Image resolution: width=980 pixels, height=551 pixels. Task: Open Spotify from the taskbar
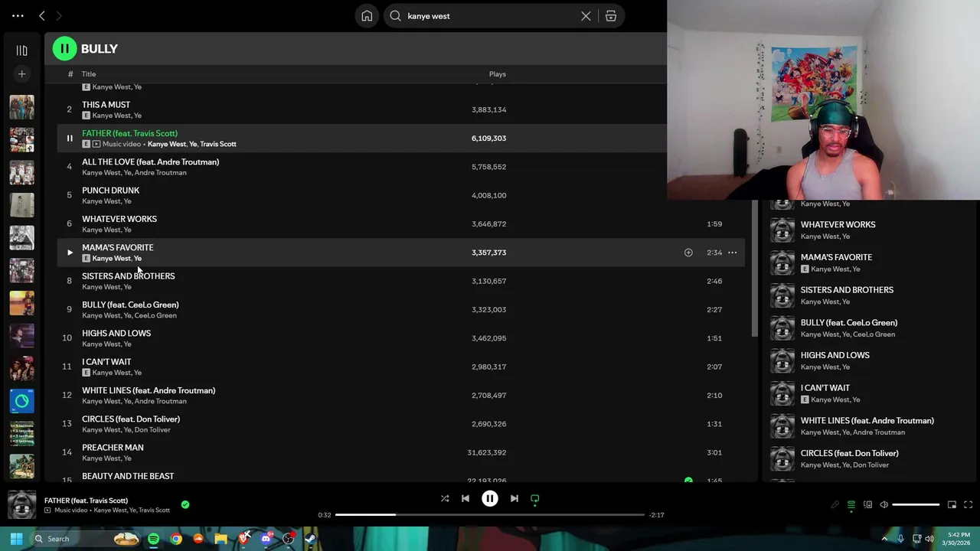pos(153,539)
